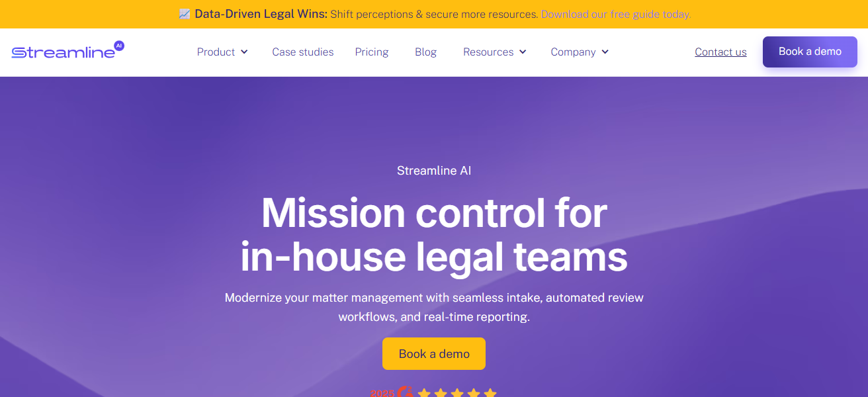Click the red G2 logo badge
Viewport: 868px width, 397px height.
(406, 392)
